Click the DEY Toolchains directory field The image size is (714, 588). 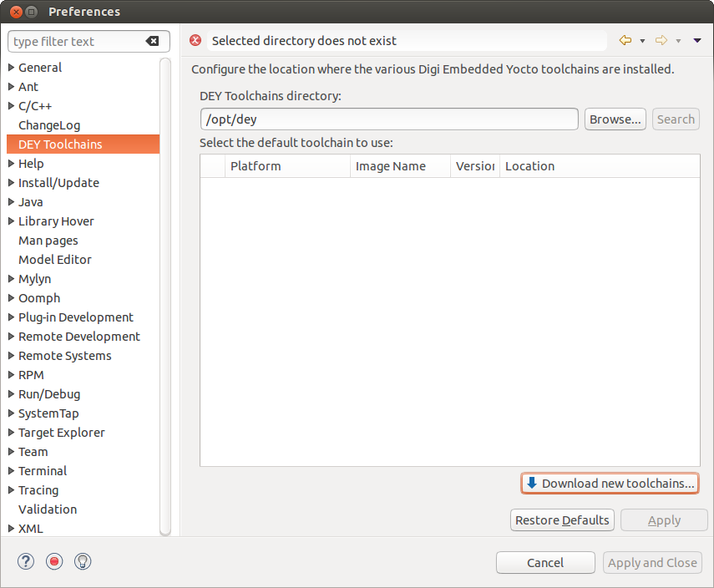[389, 119]
